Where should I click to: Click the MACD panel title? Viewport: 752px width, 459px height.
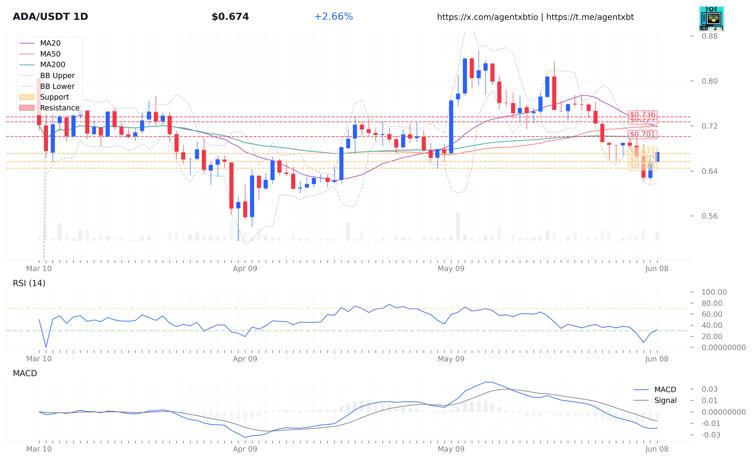coord(26,372)
